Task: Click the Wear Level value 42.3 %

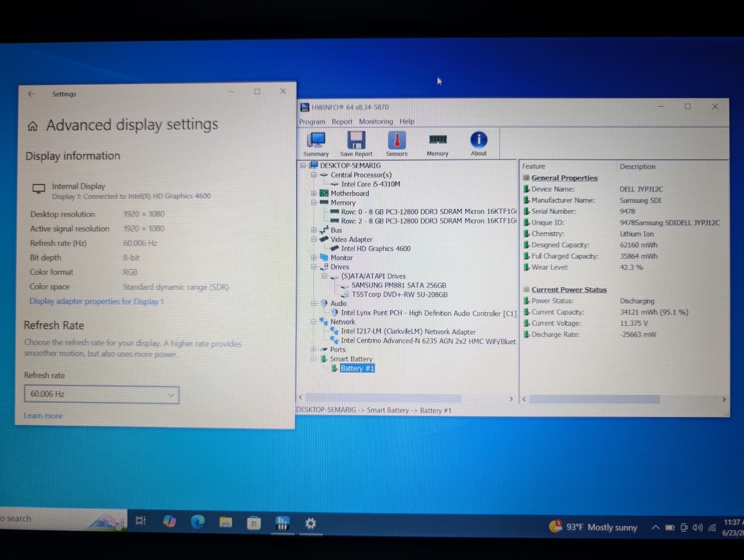Action: click(x=631, y=267)
